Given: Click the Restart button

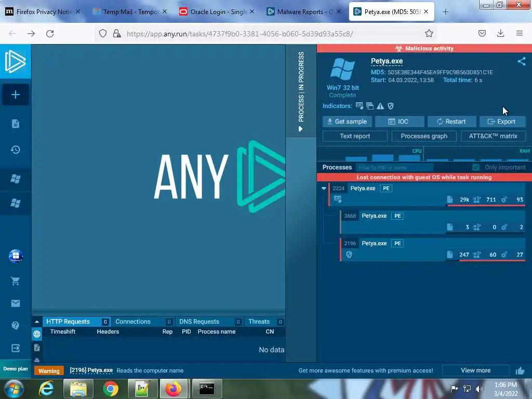Looking at the screenshot, I should pos(451,122).
